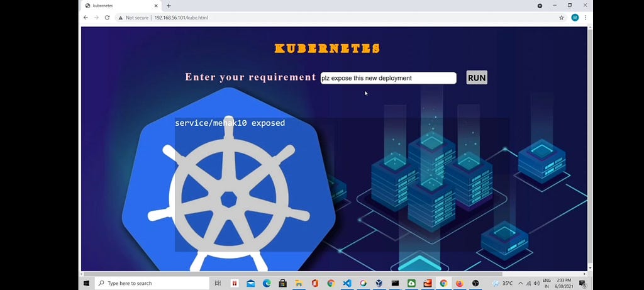Click the browser forward arrow
This screenshot has width=644, height=290.
96,18
